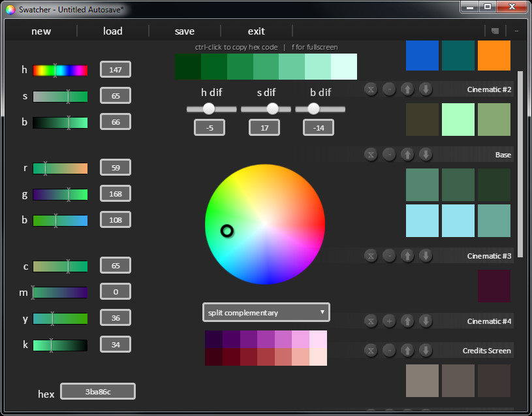The image size is (532, 416).
Task: Select the orange swatch at top right
Action: (493, 56)
